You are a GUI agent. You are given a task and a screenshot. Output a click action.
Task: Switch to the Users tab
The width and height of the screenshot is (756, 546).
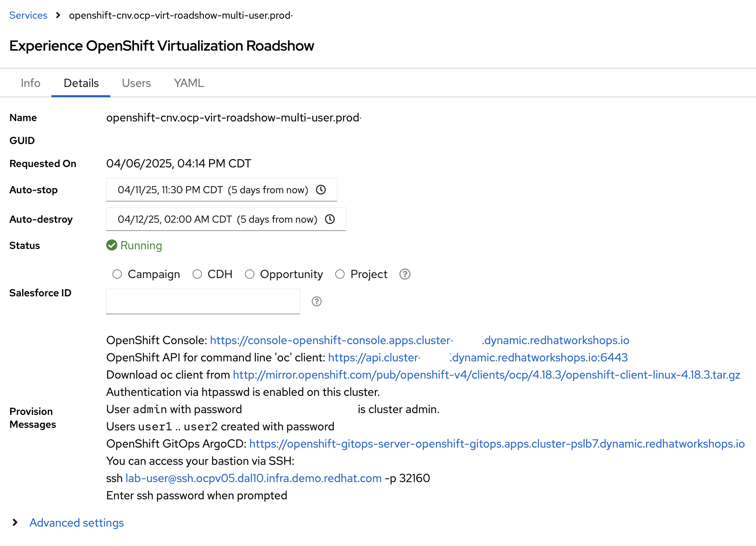136,83
